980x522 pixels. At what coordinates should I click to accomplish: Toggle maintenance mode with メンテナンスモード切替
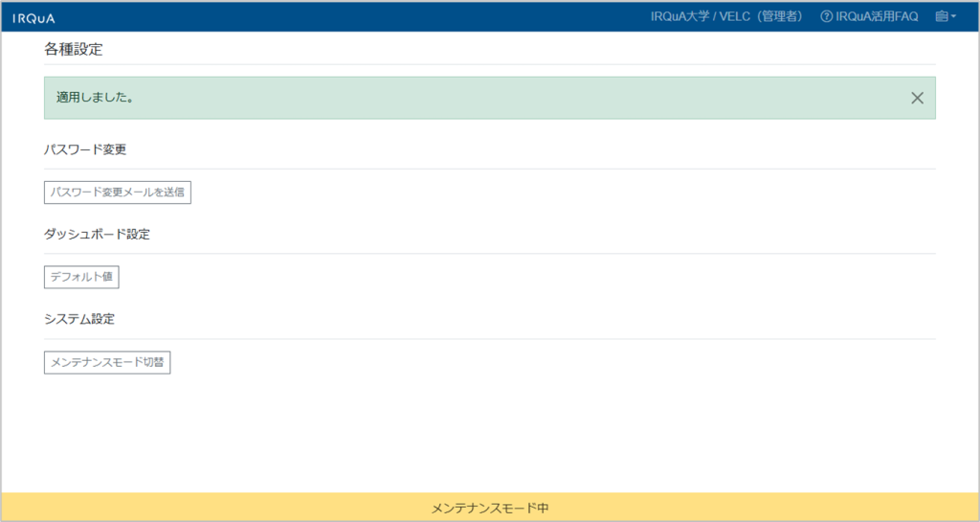click(107, 363)
